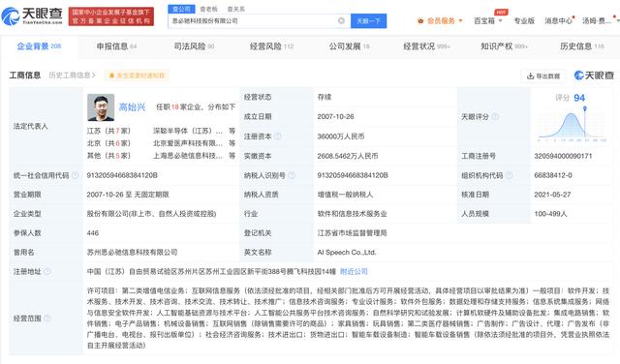Click 其他（共5家） region entry
Viewport: 620px width, 364px height.
[x=108, y=156]
